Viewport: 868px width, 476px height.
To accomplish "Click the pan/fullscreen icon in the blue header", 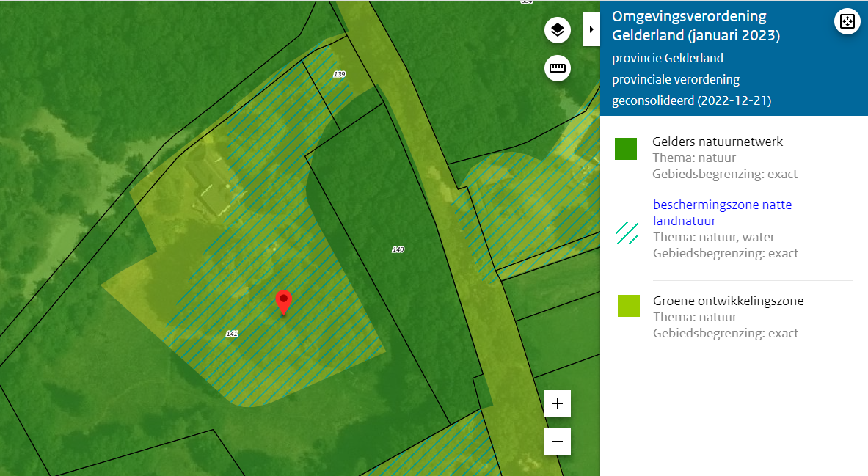I will pos(847,21).
